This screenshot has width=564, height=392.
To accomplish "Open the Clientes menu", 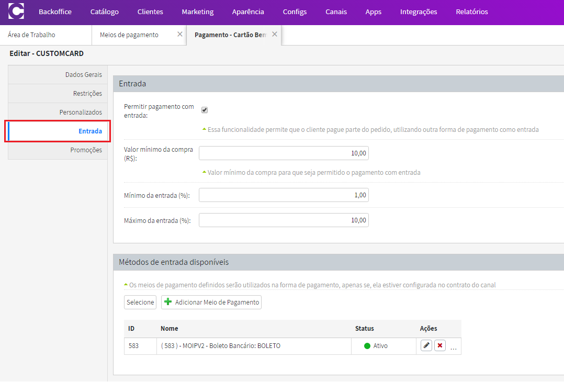I will click(x=150, y=12).
